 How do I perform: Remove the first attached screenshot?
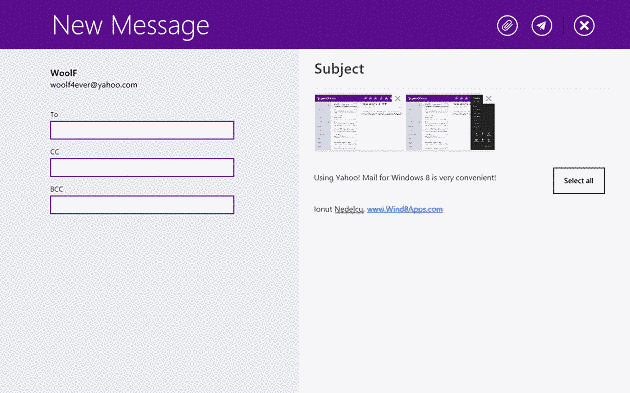click(397, 98)
